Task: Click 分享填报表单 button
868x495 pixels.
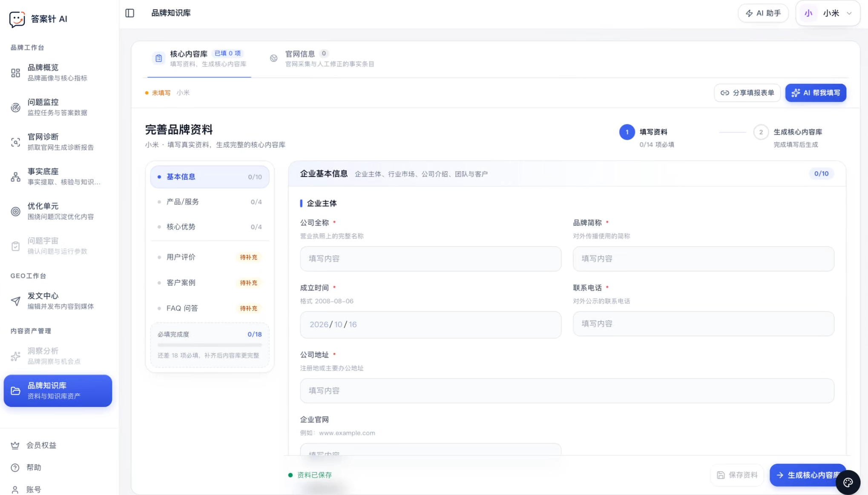Action: (747, 93)
